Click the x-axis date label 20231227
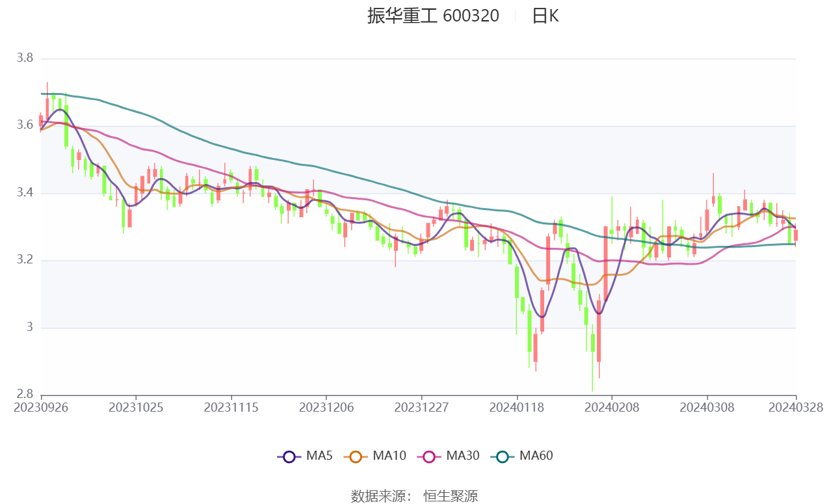The height and width of the screenshot is (504, 829). click(x=421, y=408)
